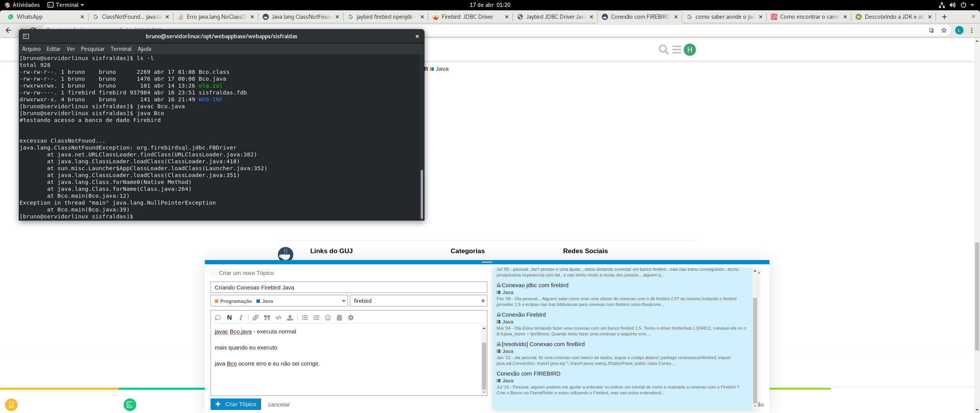The image size is (980, 413).
Task: Apply bold (N) formatting in the editor
Action: point(229,317)
